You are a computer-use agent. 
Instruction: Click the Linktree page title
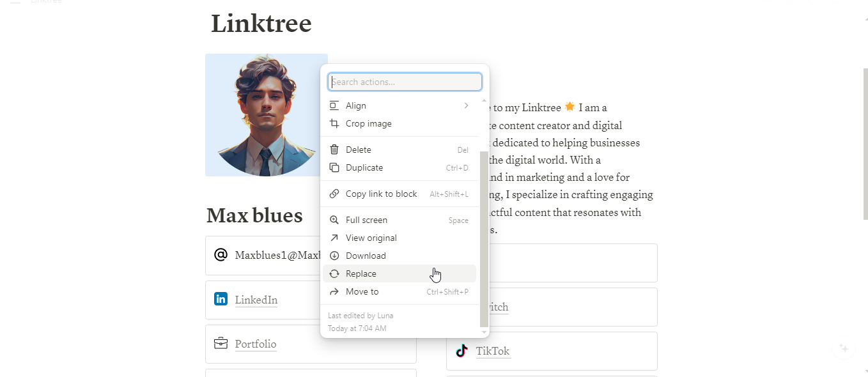click(261, 24)
